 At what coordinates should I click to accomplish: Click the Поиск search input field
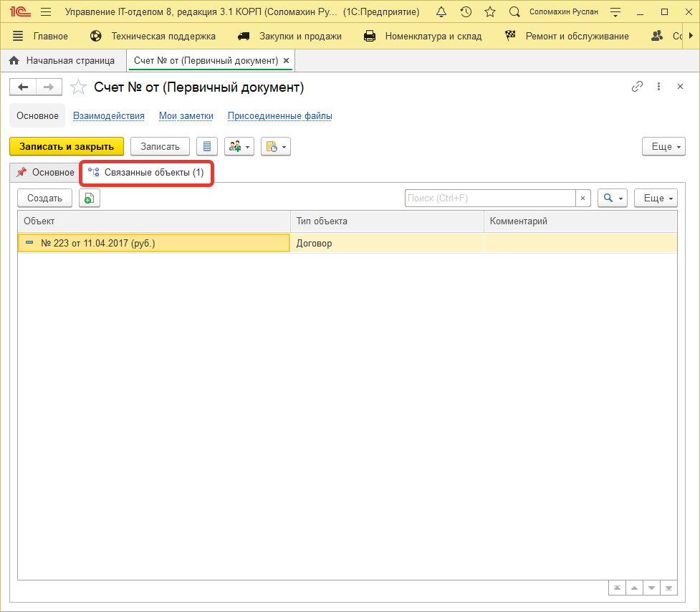490,199
